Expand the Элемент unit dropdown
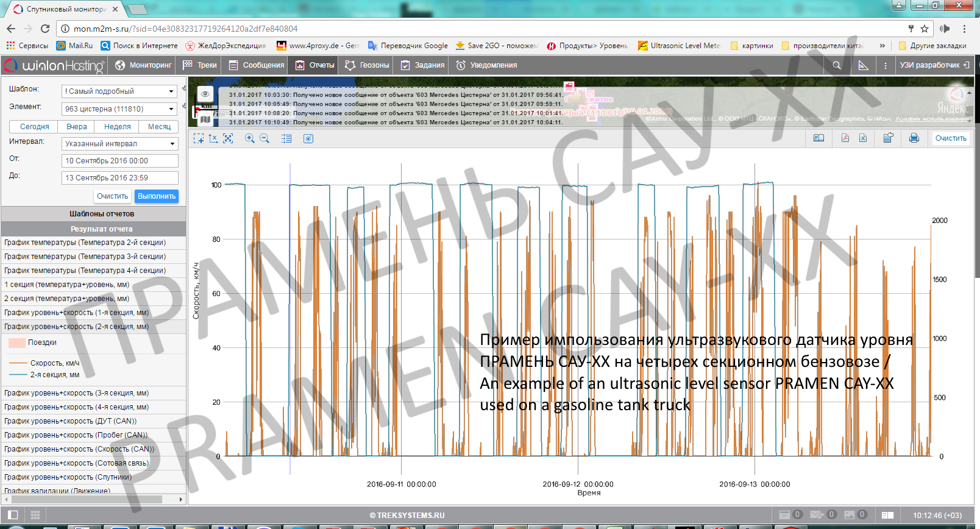 119,109
